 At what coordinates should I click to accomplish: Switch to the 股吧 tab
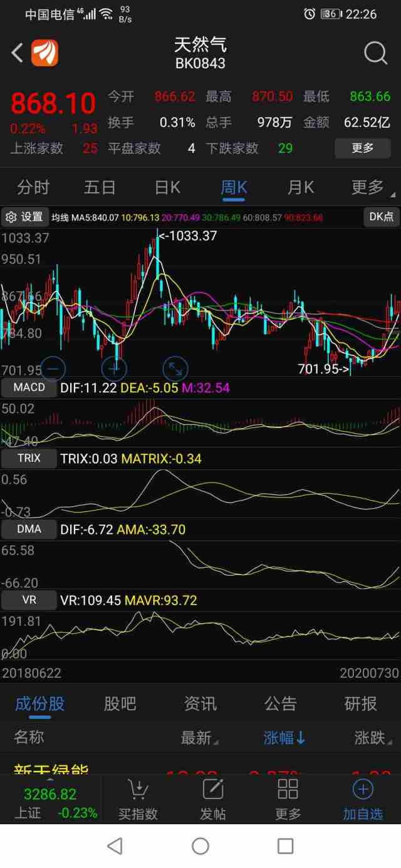[120, 704]
